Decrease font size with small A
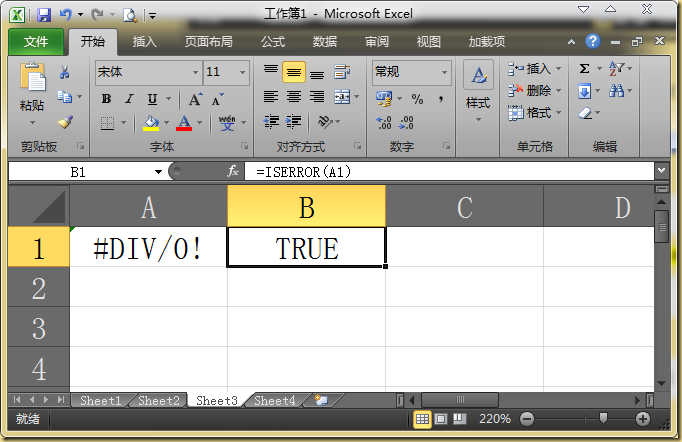 click(217, 100)
